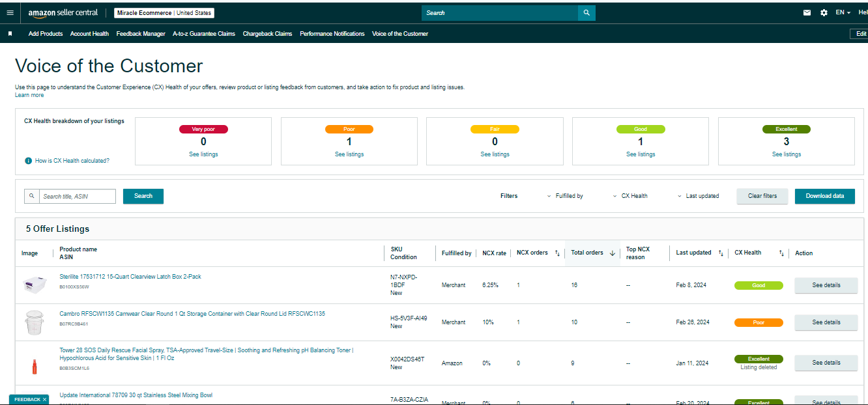Image resolution: width=868 pixels, height=405 pixels.
Task: Open the mail messages icon
Action: 807,12
